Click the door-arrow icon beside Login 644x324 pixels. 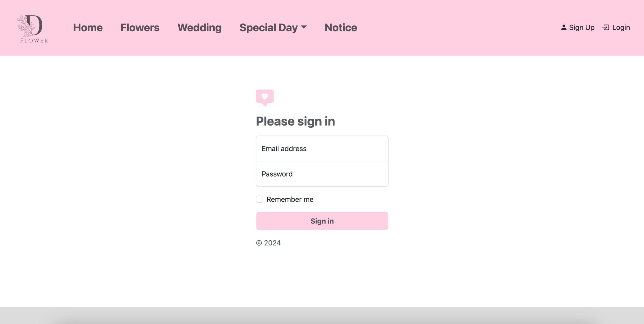click(605, 27)
